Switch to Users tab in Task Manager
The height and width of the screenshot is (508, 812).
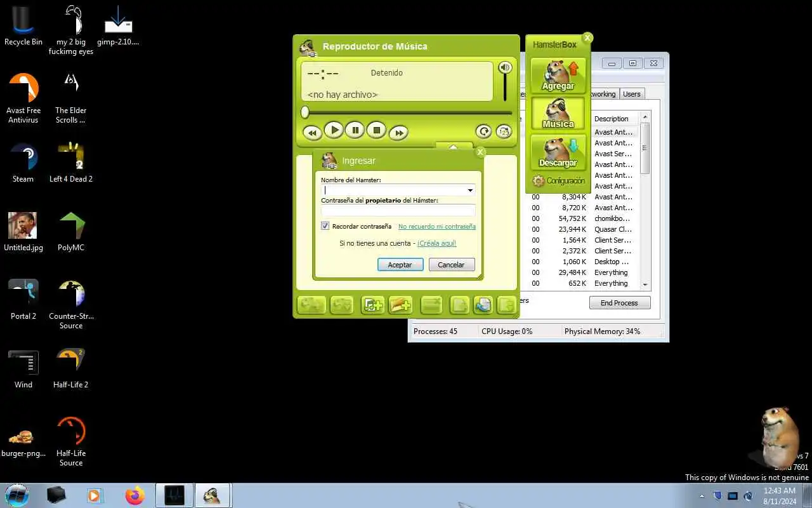tap(632, 94)
